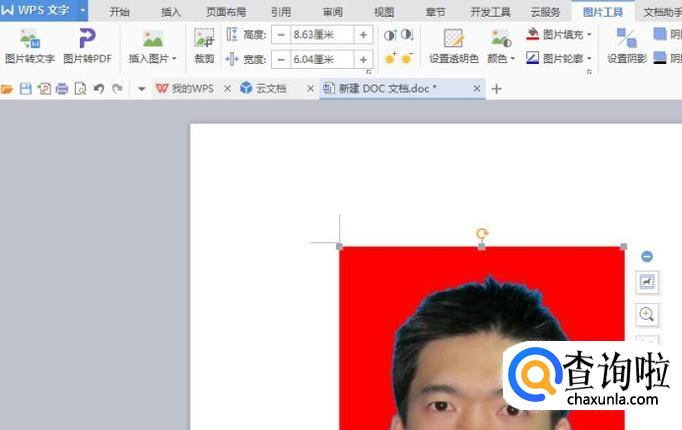Click the 高度 value input field
This screenshot has height=430, width=682.
[321, 34]
